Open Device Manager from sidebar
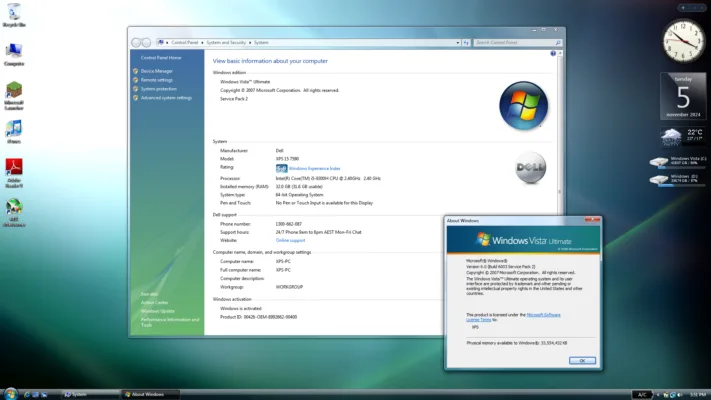The height and width of the screenshot is (400, 711). click(156, 71)
